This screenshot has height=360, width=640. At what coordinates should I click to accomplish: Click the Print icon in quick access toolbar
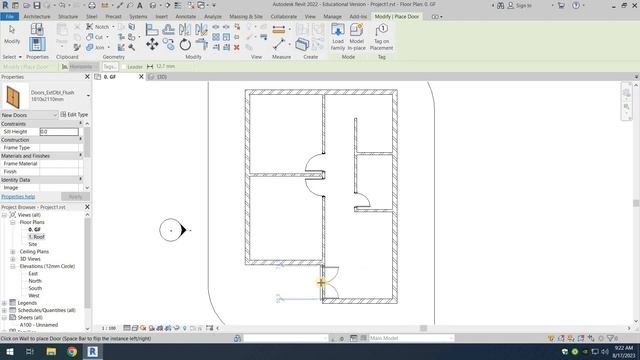click(x=92, y=5)
